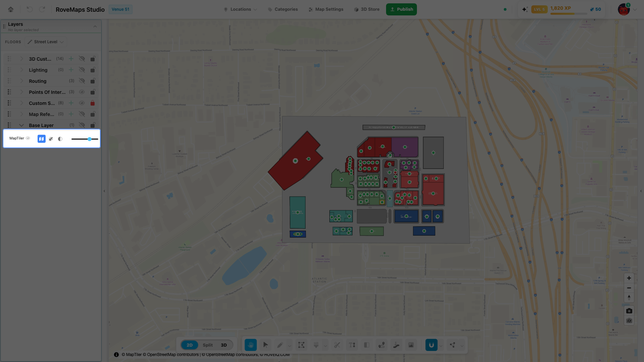The image size is (644, 362).
Task: Add item to Custom S... layer
Action: click(x=71, y=103)
